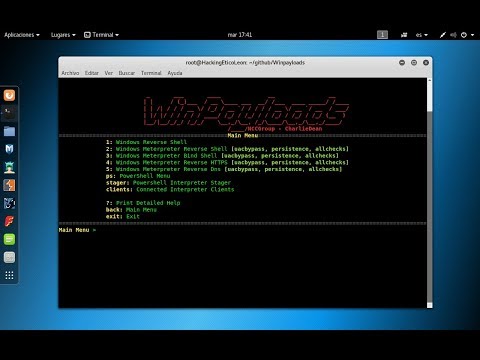The image size is (480, 360).
Task: Open the es keyboard layout dropdown
Action: point(422,35)
